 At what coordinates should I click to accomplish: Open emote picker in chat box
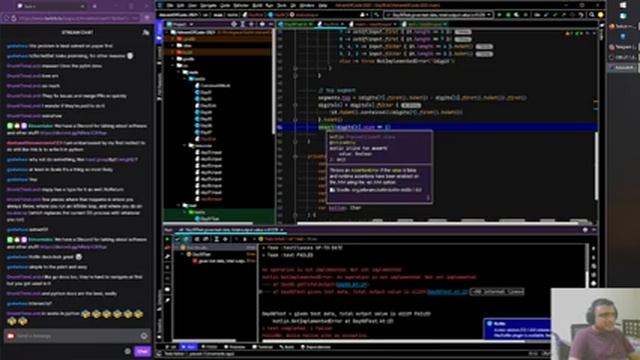click(x=144, y=336)
